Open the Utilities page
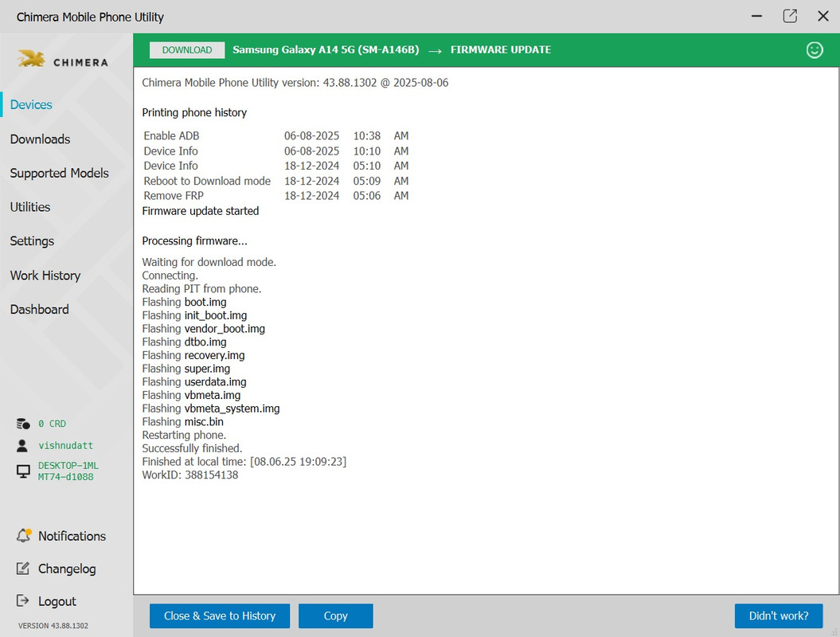This screenshot has height=637, width=840. 30,207
